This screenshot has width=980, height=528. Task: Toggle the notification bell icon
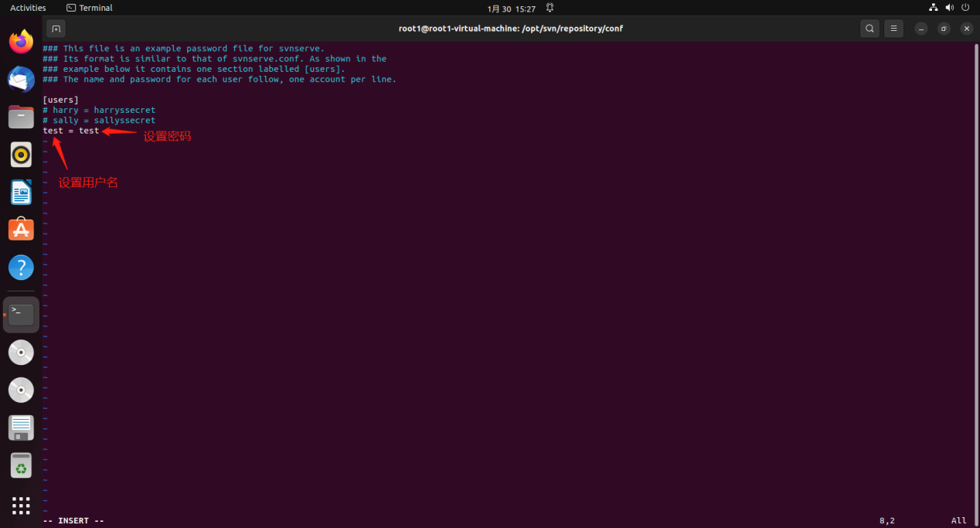tap(550, 8)
